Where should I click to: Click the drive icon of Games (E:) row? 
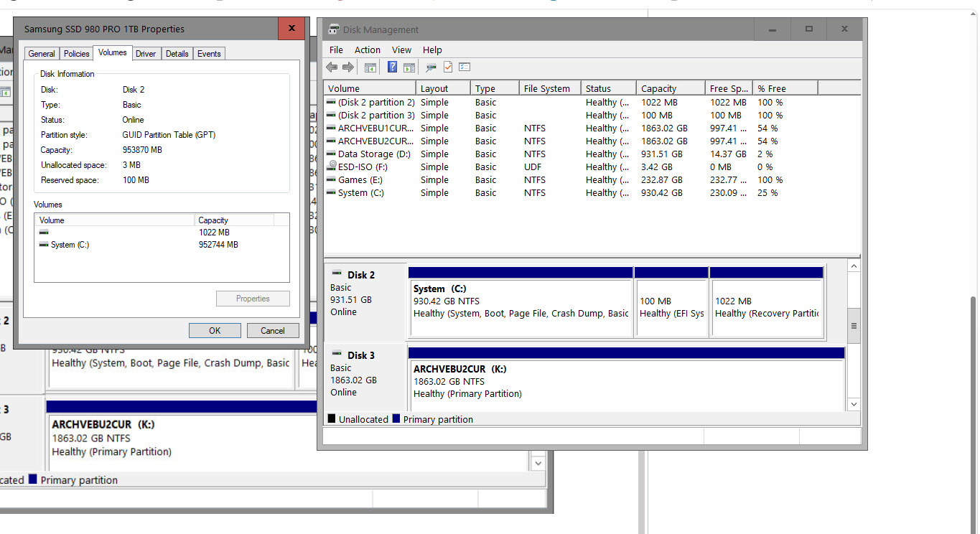coord(331,179)
